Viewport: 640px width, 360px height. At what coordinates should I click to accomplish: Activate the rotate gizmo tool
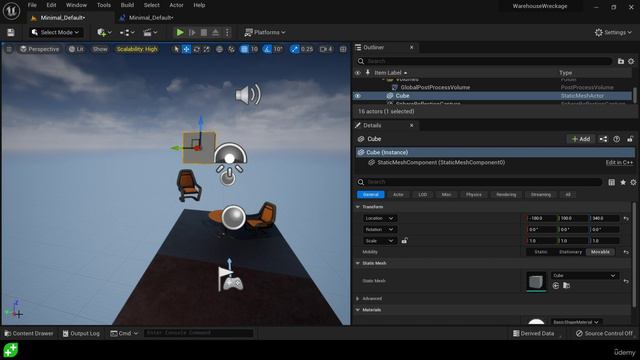[197, 49]
